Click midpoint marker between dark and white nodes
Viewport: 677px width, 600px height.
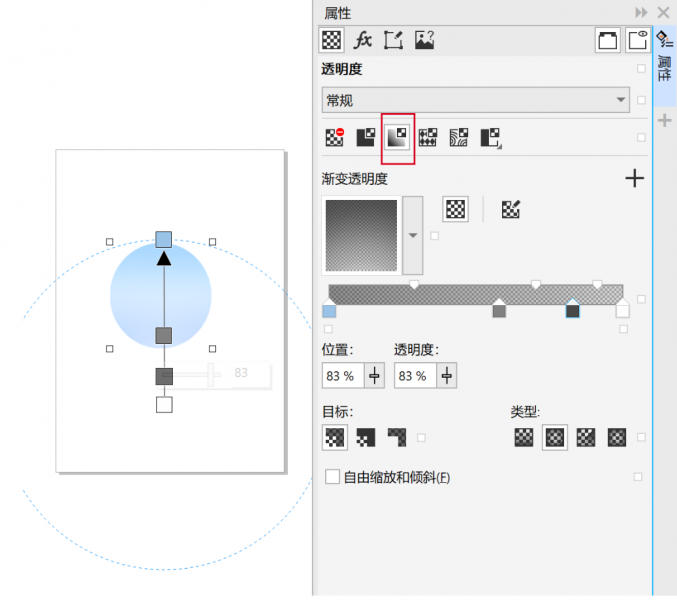(x=597, y=284)
